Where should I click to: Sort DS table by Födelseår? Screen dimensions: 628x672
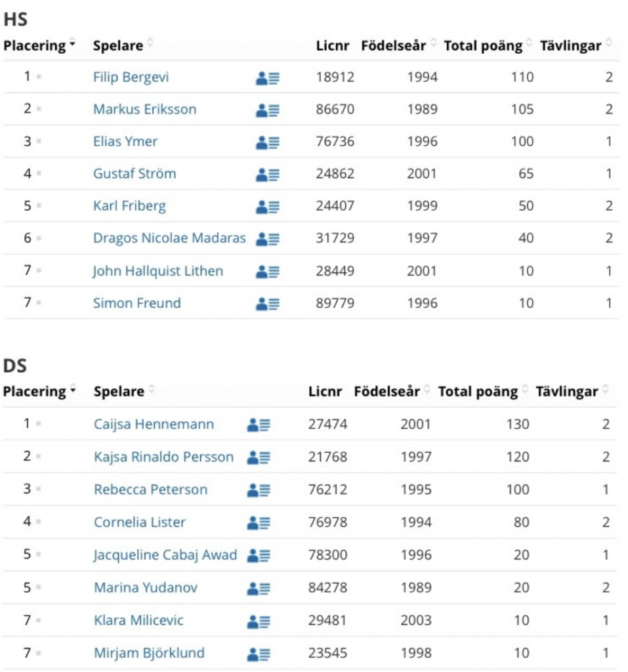(x=392, y=391)
